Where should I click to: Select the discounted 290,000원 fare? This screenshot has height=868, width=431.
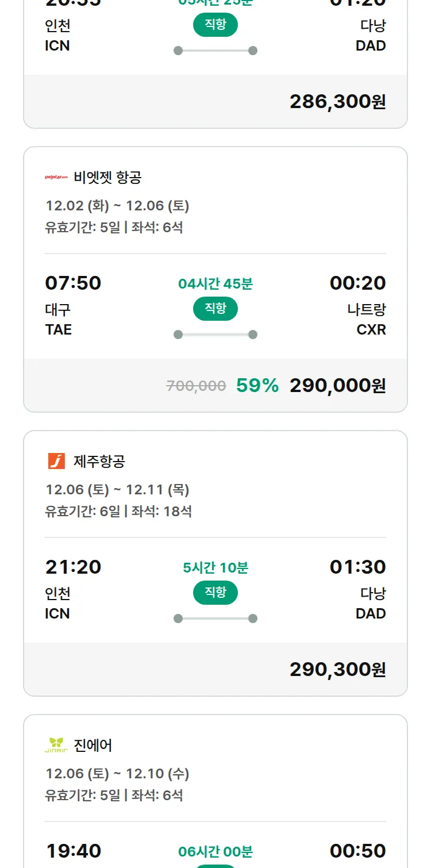(337, 386)
